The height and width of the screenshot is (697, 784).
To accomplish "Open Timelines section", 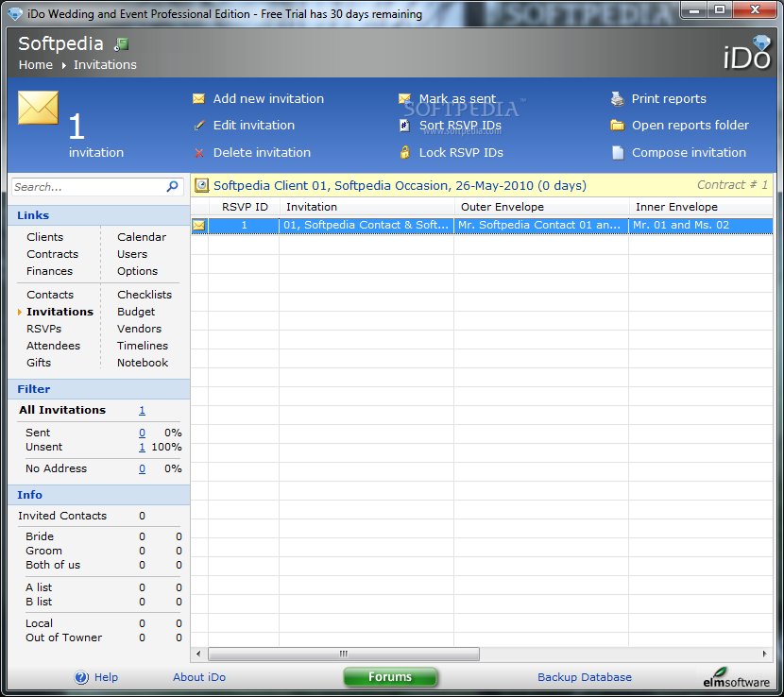I will pos(143,346).
